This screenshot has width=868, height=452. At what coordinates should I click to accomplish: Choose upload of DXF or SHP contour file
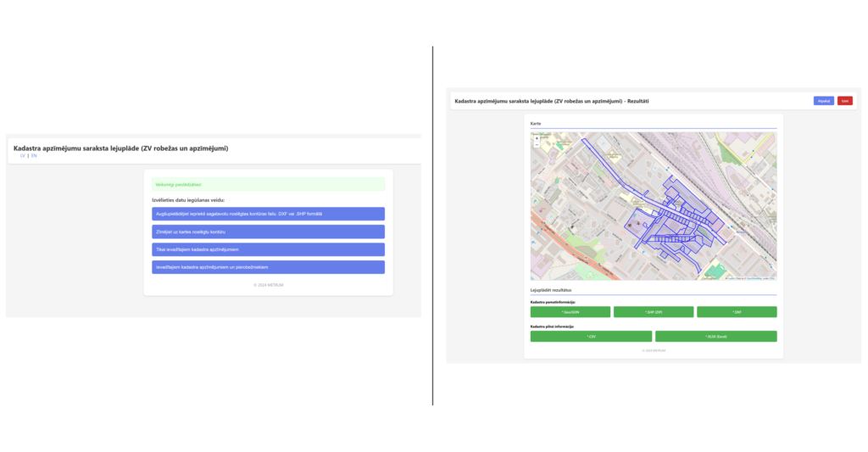(268, 214)
